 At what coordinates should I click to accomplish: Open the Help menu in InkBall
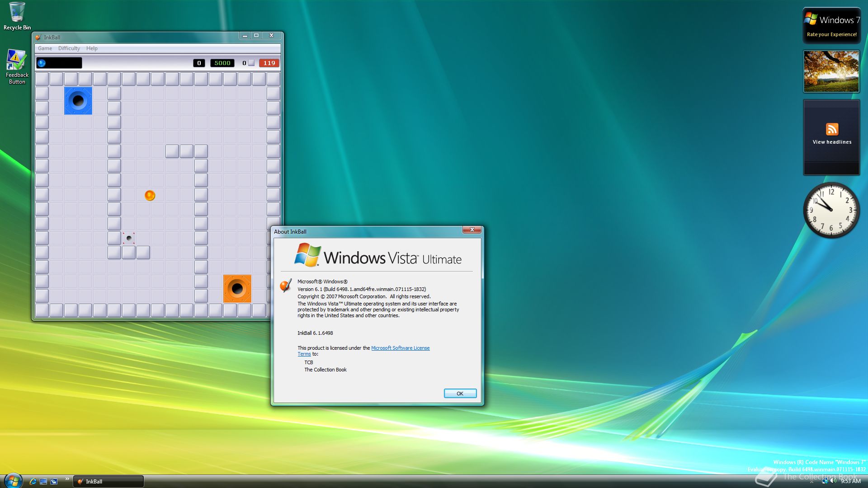coord(92,48)
